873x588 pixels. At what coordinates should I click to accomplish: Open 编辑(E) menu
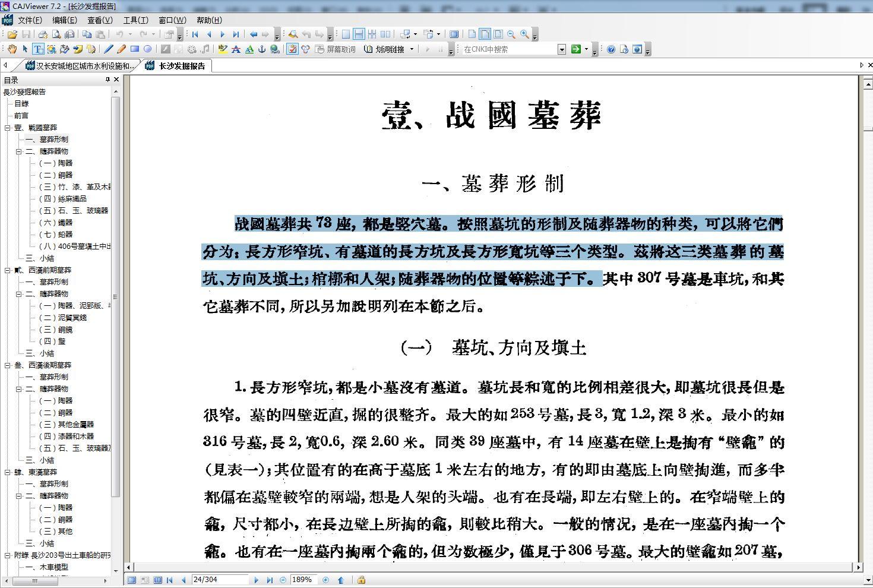(x=65, y=20)
